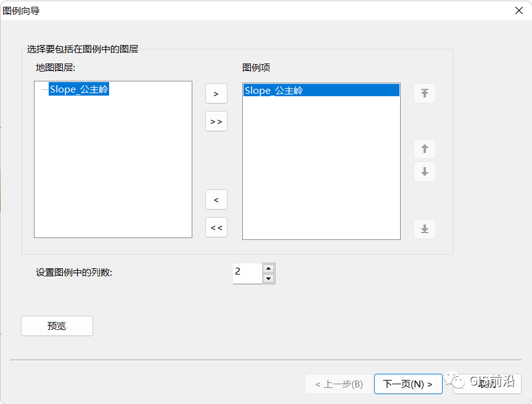Move legend item to top
The width and height of the screenshot is (532, 404).
(425, 93)
